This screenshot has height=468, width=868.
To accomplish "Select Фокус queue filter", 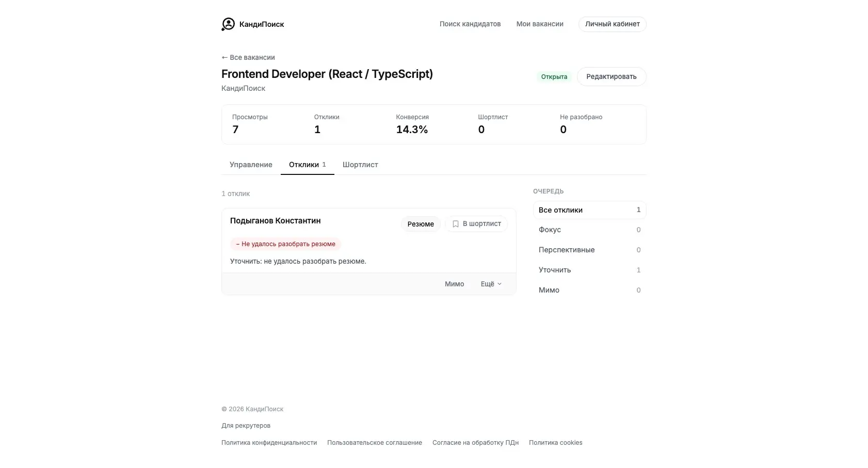I will 589,230.
